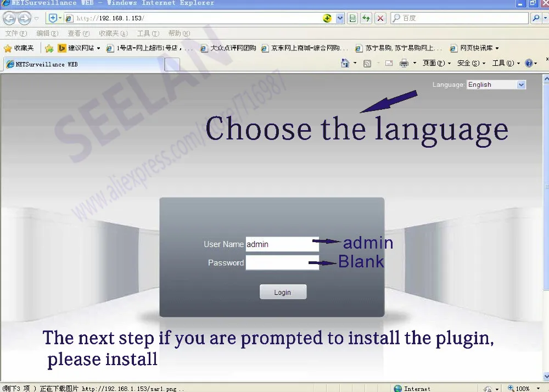Click the Login button
Viewport: 549px width, 392px height.
point(283,292)
